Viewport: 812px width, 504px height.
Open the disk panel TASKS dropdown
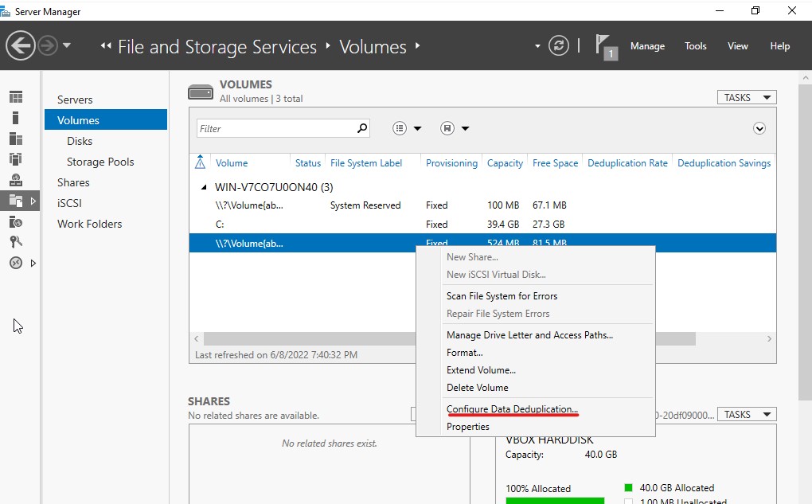(747, 414)
